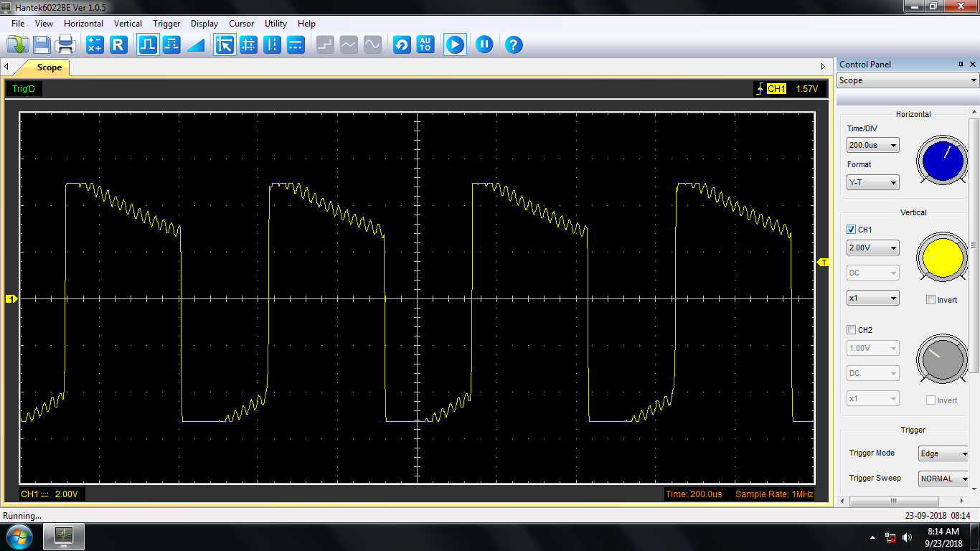Close the Control Panel pane
Screen dimensions: 980x551
click(972, 65)
